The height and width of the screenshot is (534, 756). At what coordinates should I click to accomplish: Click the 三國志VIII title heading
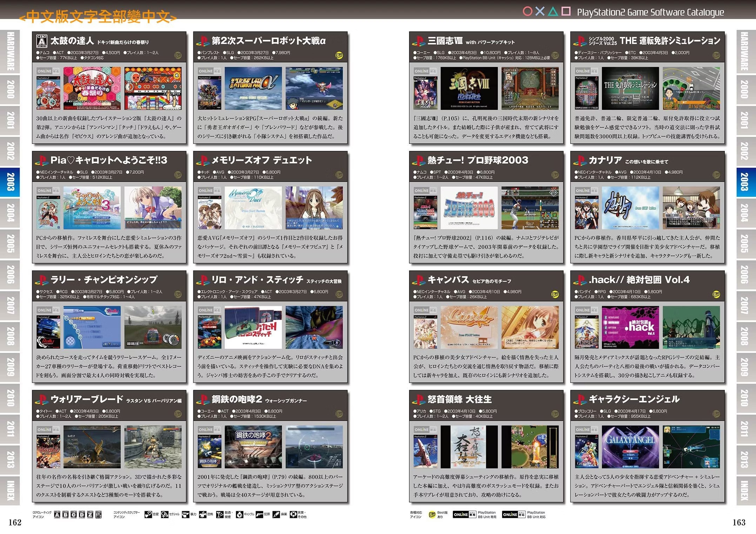point(444,41)
